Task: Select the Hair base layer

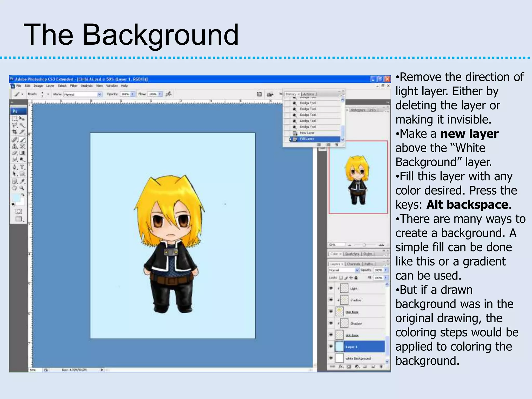Action: click(x=352, y=312)
